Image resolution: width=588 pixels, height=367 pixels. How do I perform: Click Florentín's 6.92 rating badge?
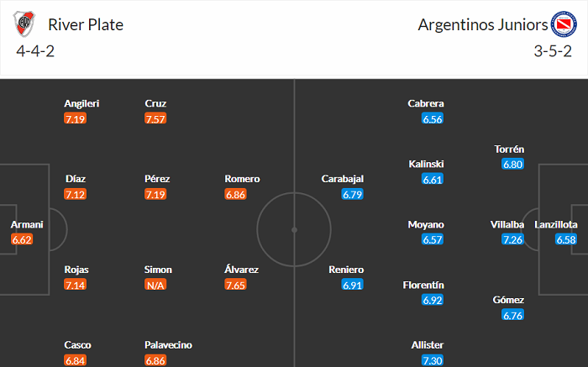[432, 300]
